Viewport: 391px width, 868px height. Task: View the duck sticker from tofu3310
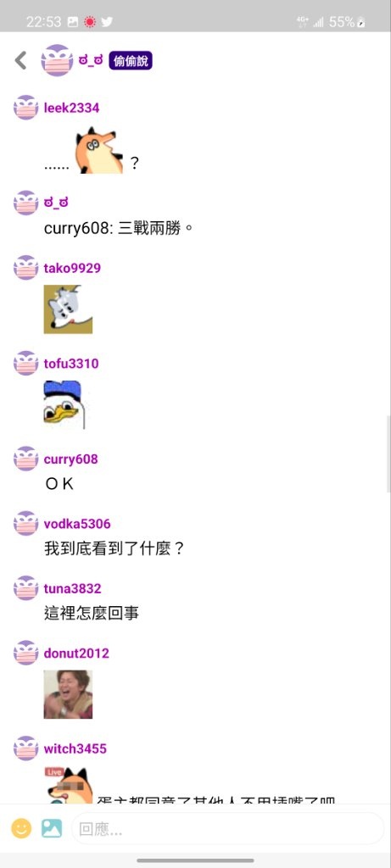(63, 404)
